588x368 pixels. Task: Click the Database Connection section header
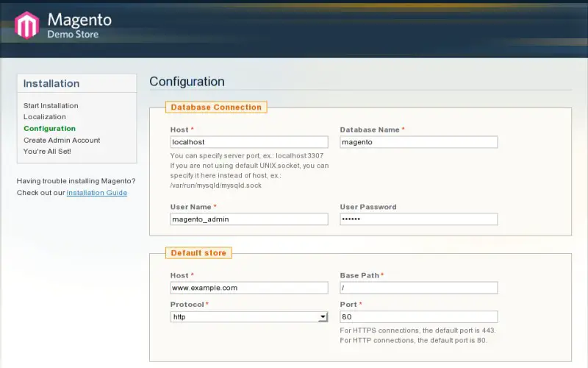click(216, 107)
